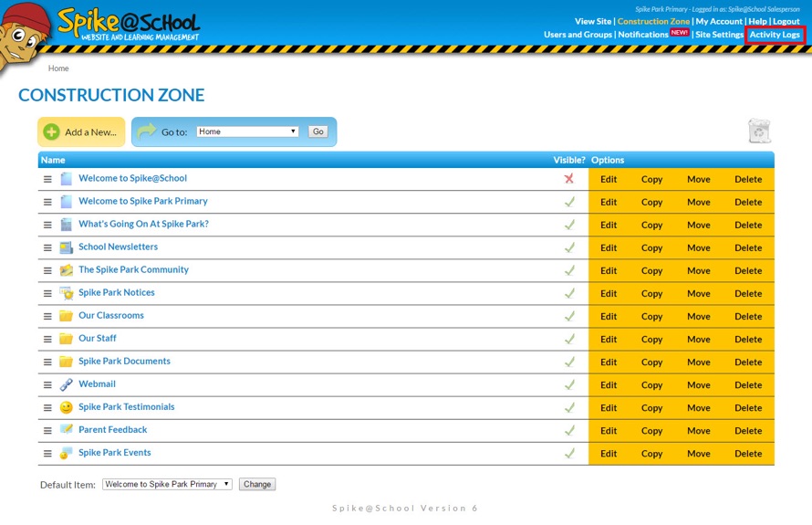
Task: Open Spike Park Testimonials link
Action: tap(126, 407)
